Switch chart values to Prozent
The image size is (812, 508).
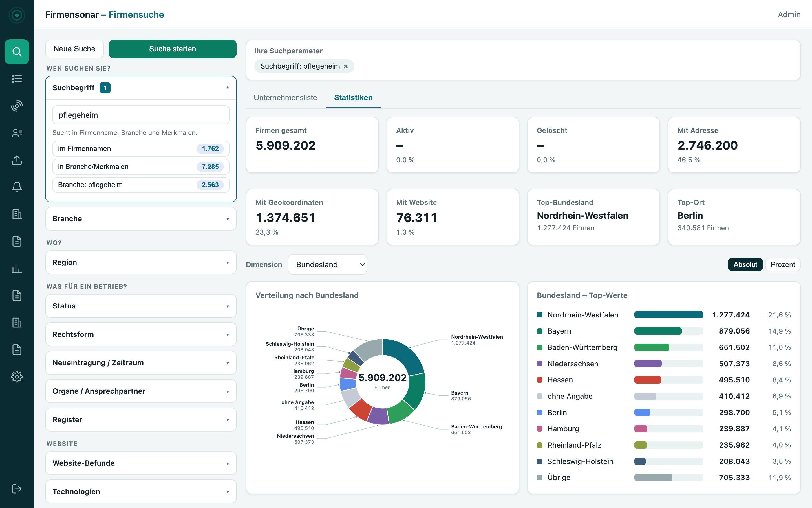782,264
